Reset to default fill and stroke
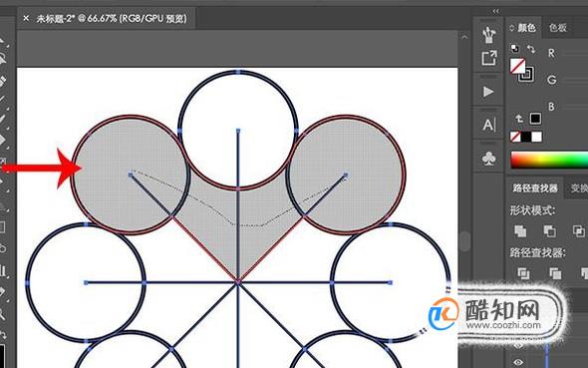Screen dimensions: 588x368 (515, 49)
